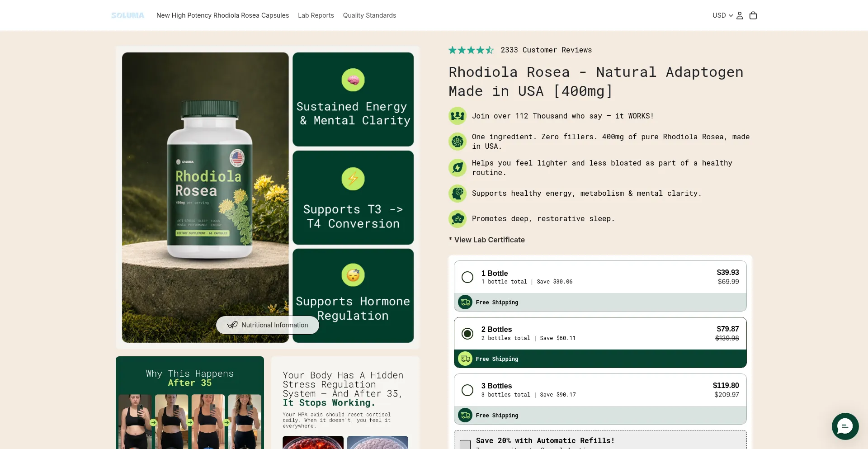The height and width of the screenshot is (449, 868).
Task: Click the truck icon in 1 Bottle shipping bar
Action: [465, 302]
